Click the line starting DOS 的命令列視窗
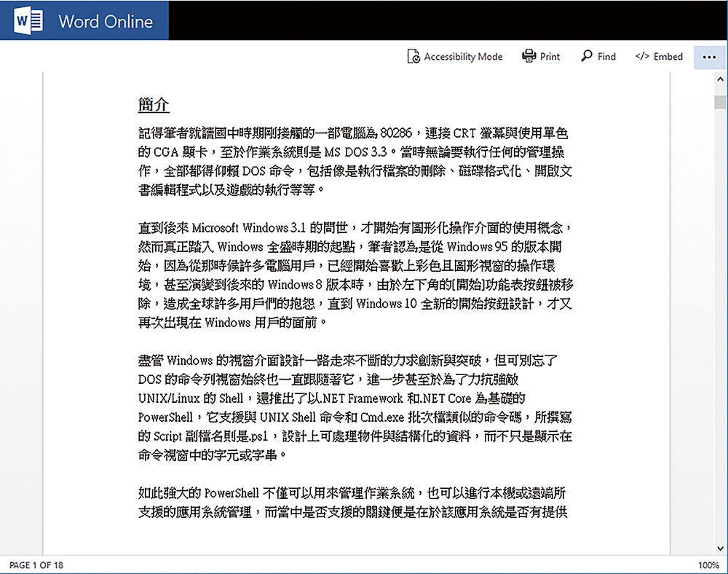 pos(328,379)
